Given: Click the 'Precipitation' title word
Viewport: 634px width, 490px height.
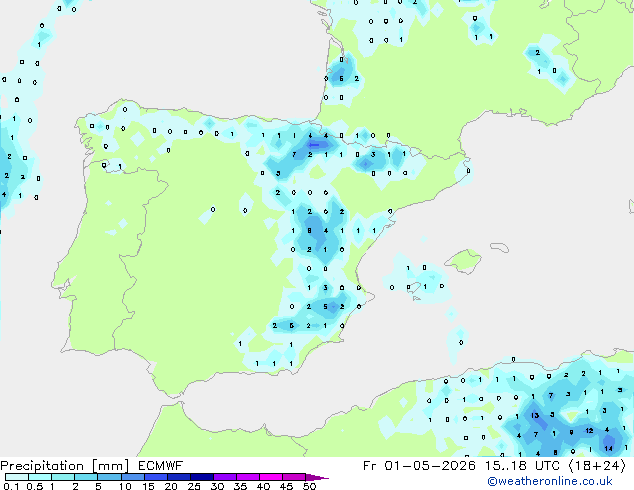Looking at the screenshot, I should tap(42, 466).
